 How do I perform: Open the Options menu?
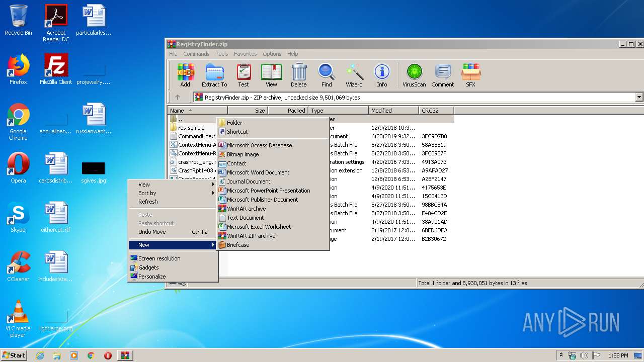coord(272,54)
